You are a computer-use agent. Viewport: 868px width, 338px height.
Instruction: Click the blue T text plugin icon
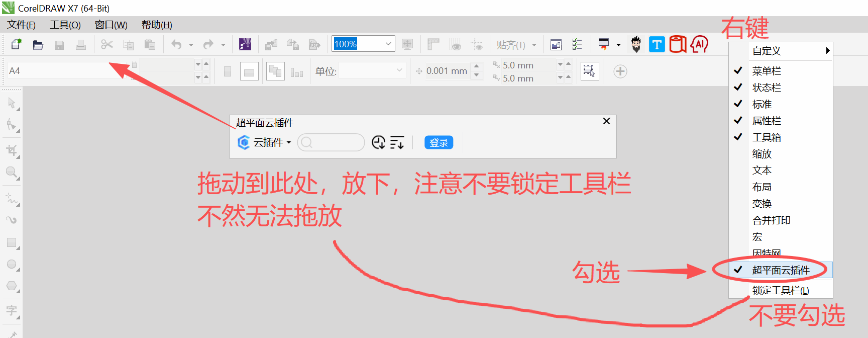657,45
